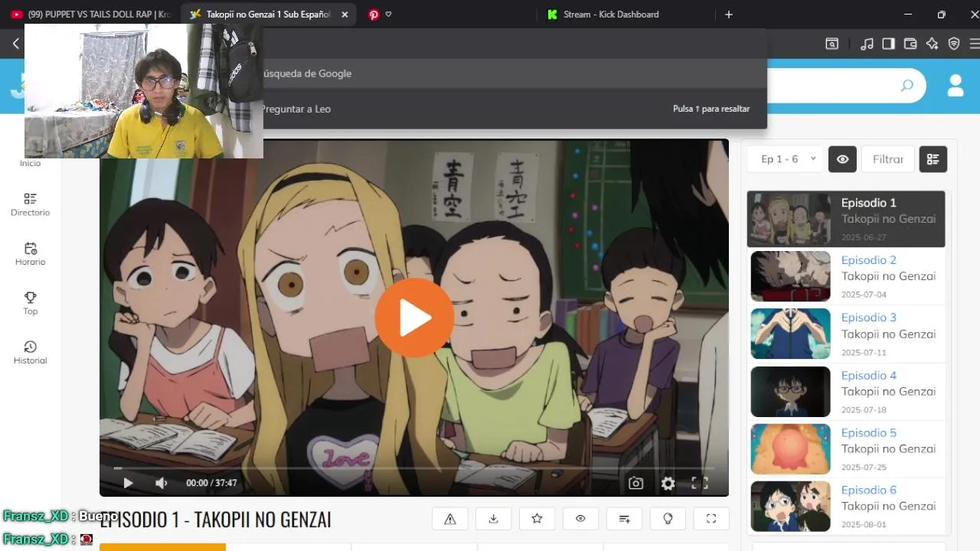Select Episodio 1 in the episode list

(x=846, y=219)
